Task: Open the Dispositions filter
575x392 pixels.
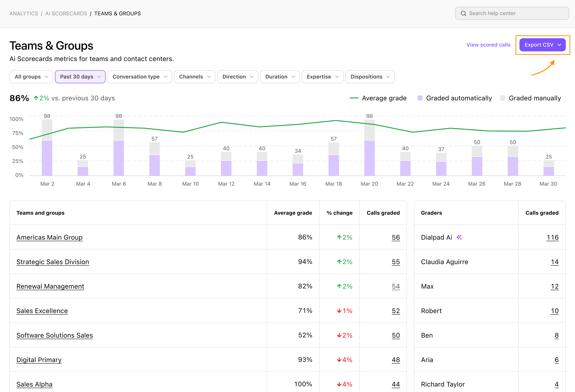Action: click(370, 77)
